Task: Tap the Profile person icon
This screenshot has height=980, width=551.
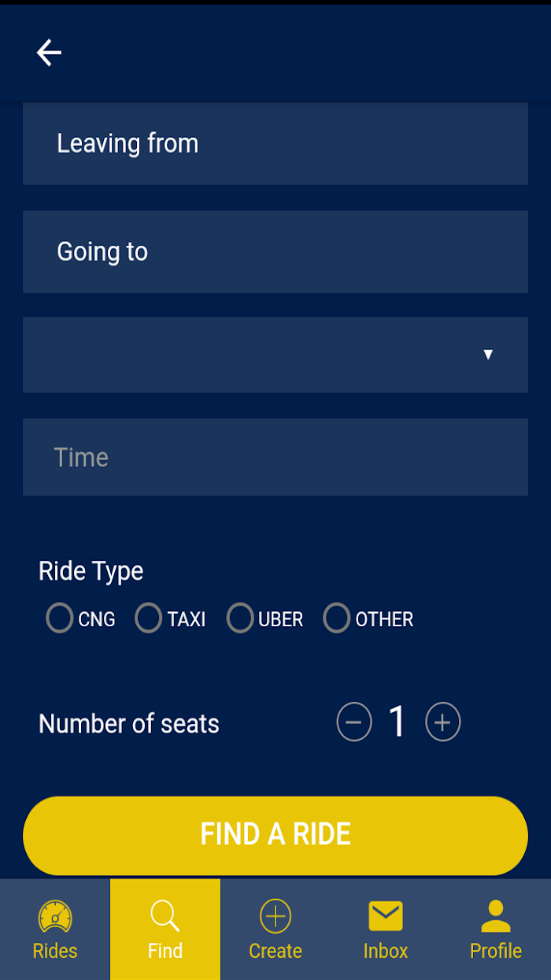Action: click(496, 917)
